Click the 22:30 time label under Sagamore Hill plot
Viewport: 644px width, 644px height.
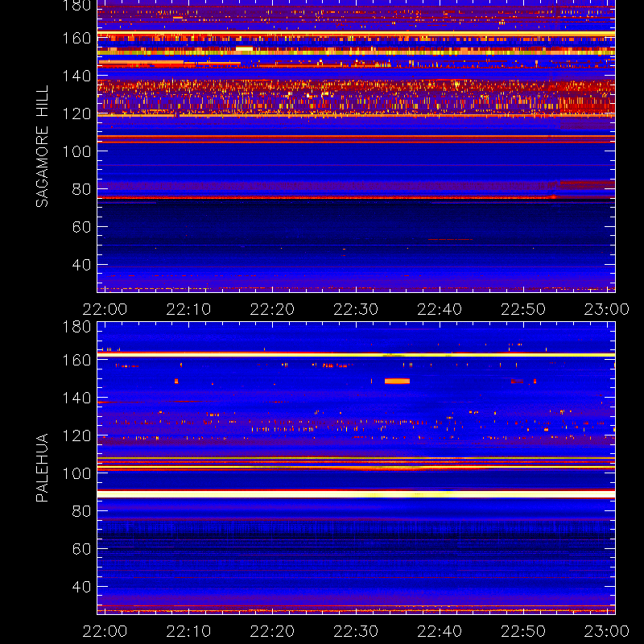click(356, 309)
